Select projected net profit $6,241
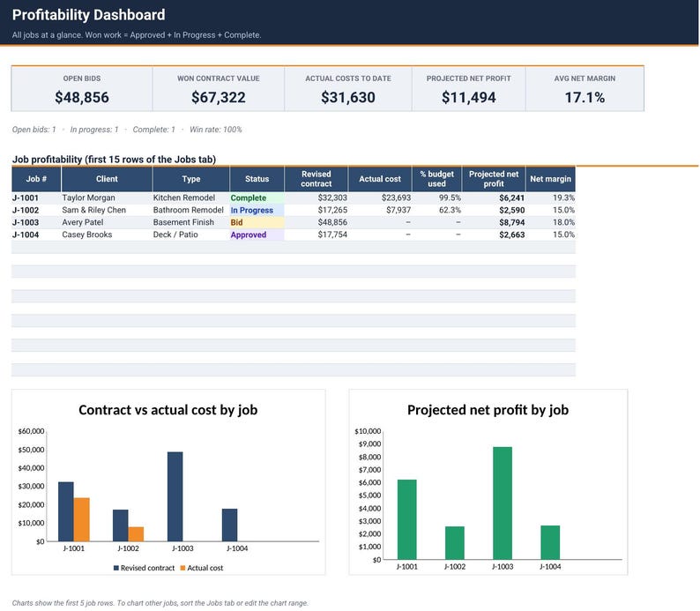 tap(511, 197)
